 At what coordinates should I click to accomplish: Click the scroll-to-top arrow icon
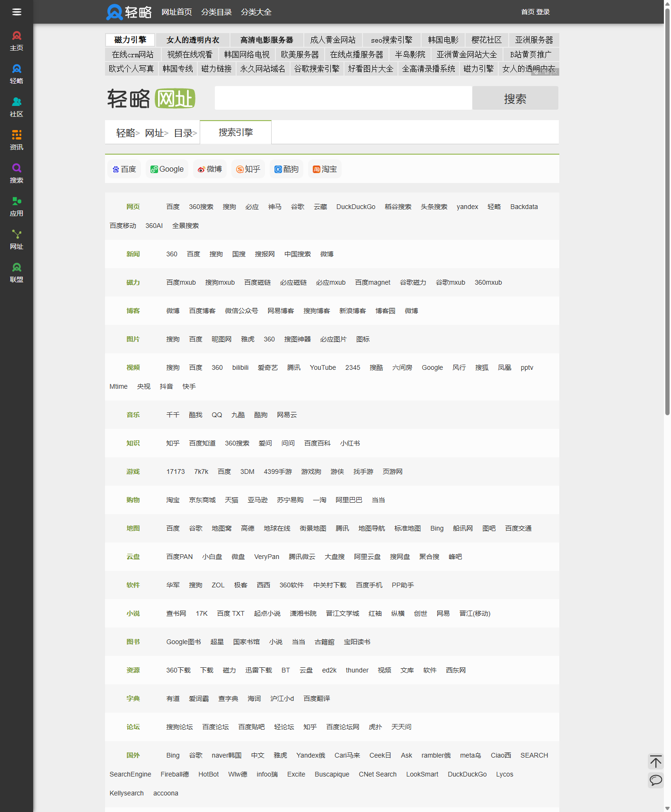coord(655,761)
